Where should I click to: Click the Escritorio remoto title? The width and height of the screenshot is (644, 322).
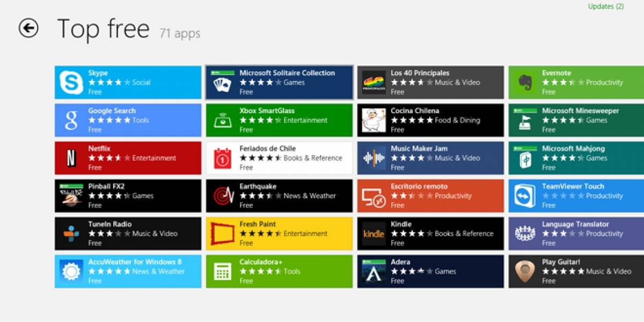[x=419, y=186]
